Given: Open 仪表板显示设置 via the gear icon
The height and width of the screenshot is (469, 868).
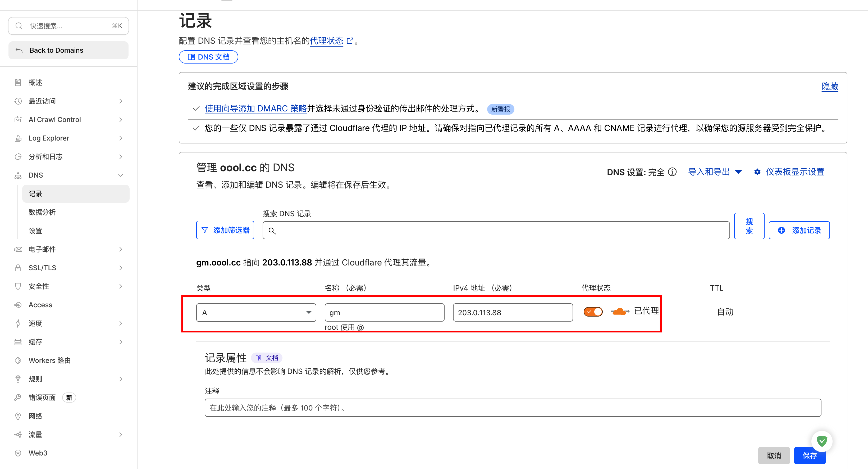Looking at the screenshot, I should tap(757, 172).
